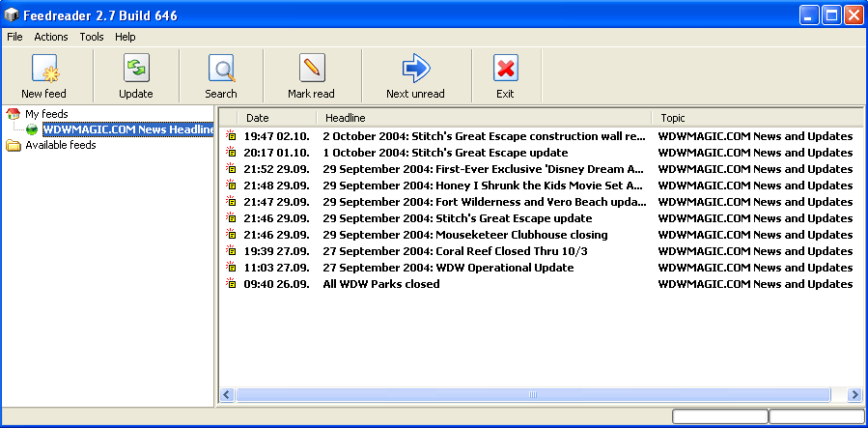The image size is (868, 428).
Task: Open the Tools menu
Action: tap(92, 37)
